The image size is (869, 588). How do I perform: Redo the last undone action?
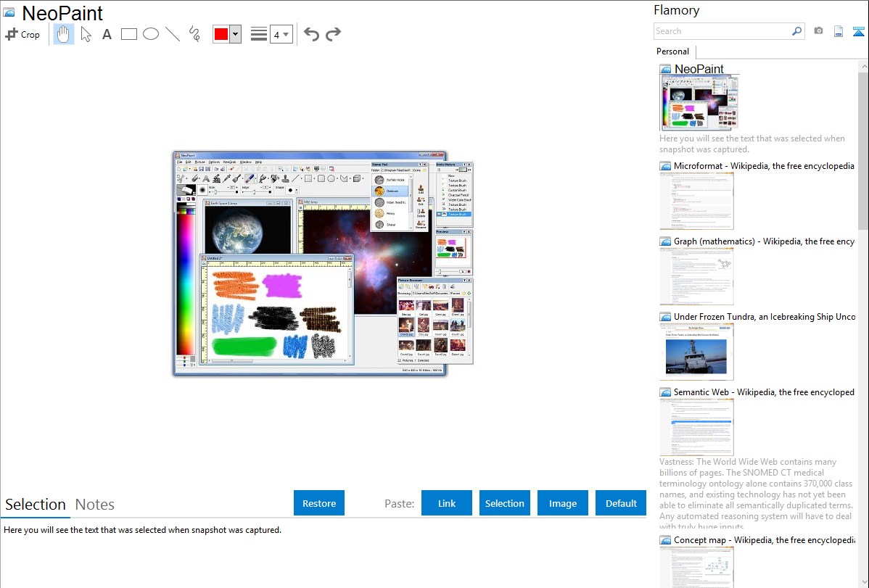point(333,34)
